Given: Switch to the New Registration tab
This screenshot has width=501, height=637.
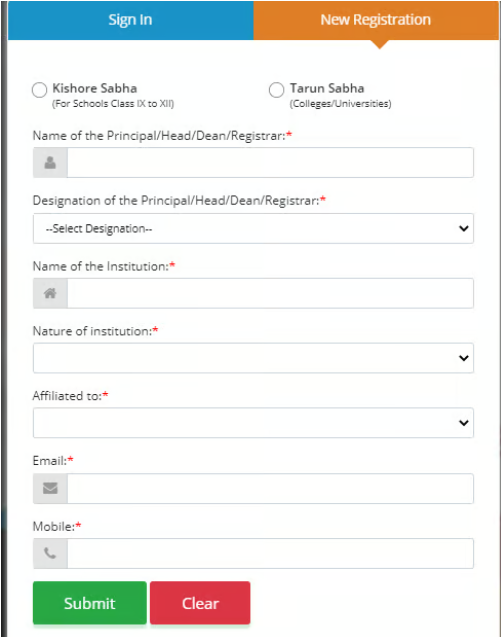Looking at the screenshot, I should [x=376, y=20].
